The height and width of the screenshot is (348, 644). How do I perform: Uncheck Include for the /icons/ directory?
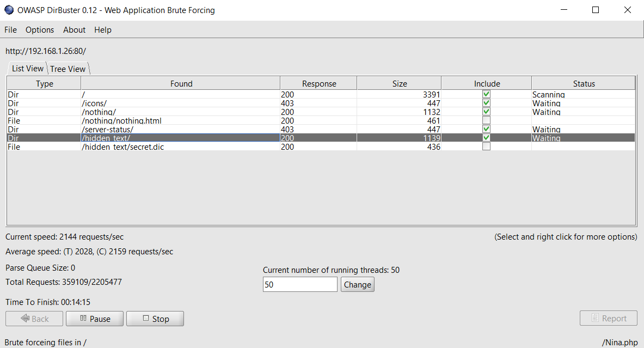point(486,103)
